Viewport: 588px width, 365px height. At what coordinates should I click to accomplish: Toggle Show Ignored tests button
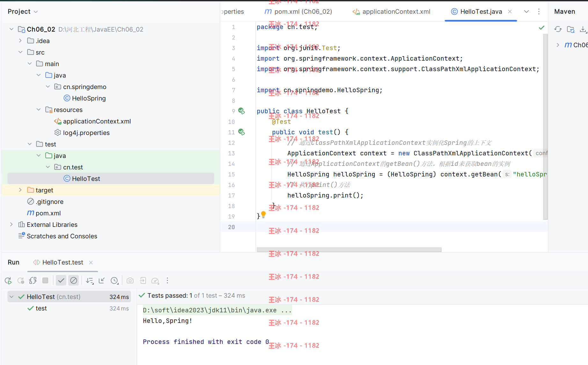click(x=74, y=281)
